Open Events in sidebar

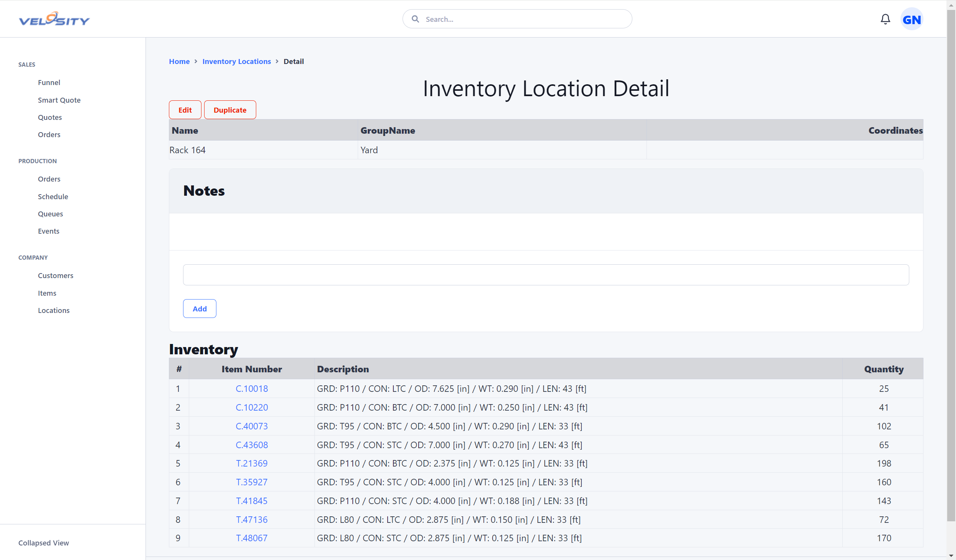pos(49,231)
